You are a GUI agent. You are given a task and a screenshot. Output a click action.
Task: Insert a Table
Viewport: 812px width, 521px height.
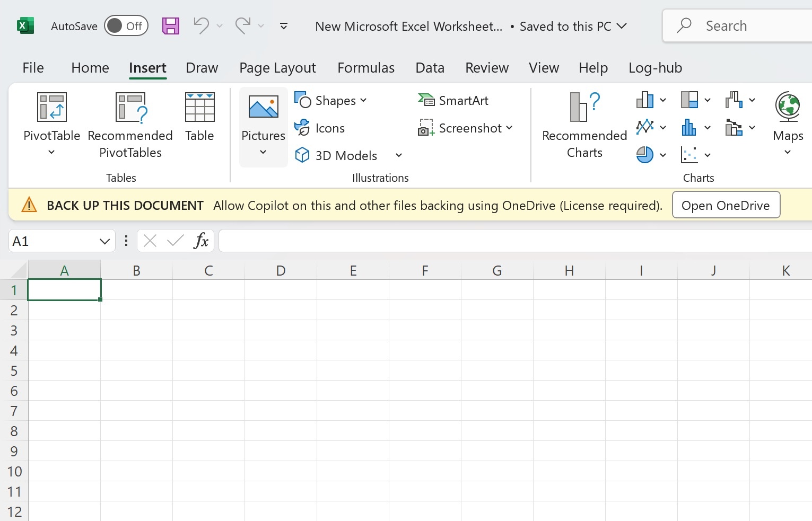pyautogui.click(x=199, y=118)
